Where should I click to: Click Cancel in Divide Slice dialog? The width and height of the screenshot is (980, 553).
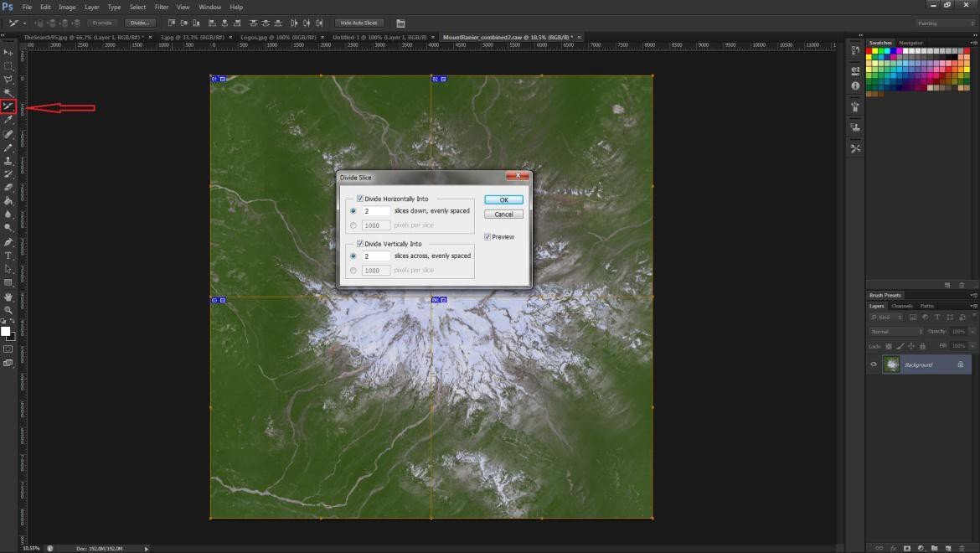point(503,214)
